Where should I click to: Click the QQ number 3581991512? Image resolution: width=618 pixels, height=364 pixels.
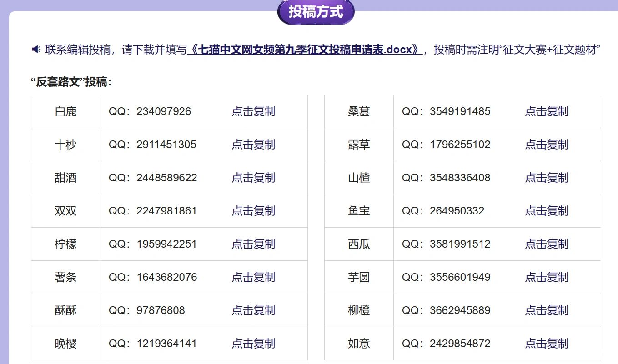tap(460, 244)
